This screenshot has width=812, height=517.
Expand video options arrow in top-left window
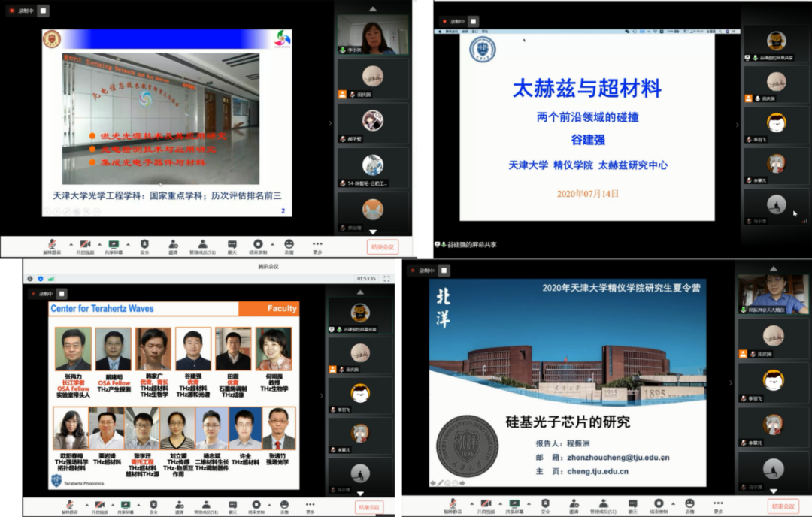pyautogui.click(x=99, y=244)
